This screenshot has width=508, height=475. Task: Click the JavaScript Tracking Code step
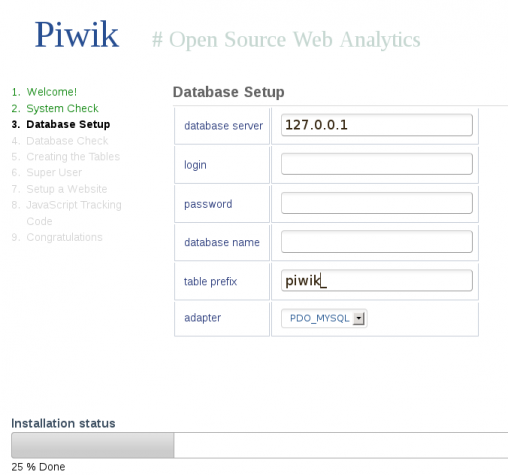74,213
